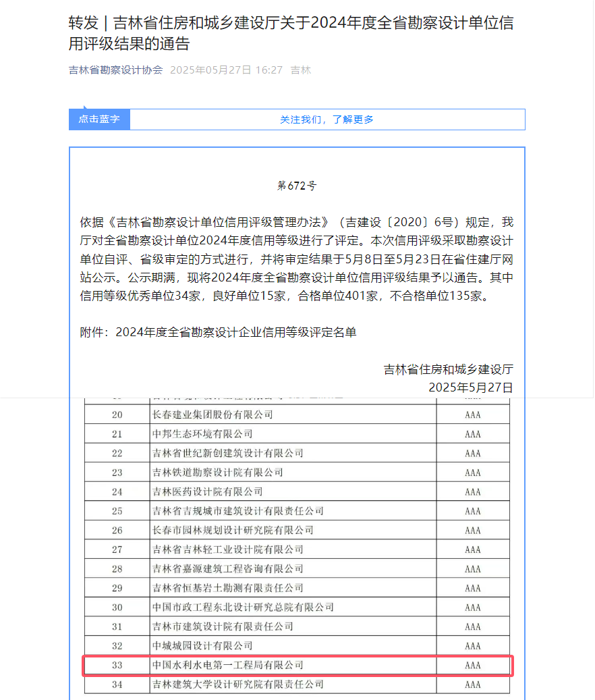Select the row 吉林省吉林轻工业设计院有限公司
595x700 pixels.
[x=297, y=549]
